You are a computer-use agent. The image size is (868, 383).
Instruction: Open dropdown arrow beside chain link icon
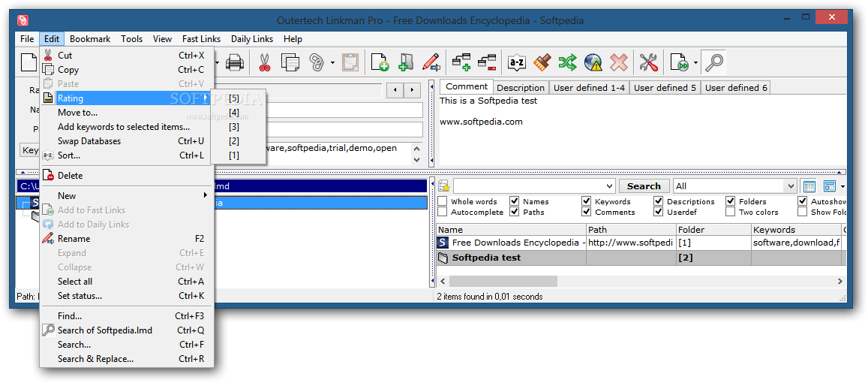332,62
